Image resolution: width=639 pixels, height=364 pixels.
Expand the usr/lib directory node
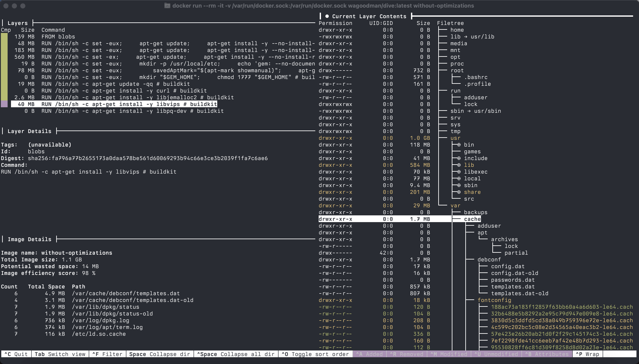pos(459,165)
